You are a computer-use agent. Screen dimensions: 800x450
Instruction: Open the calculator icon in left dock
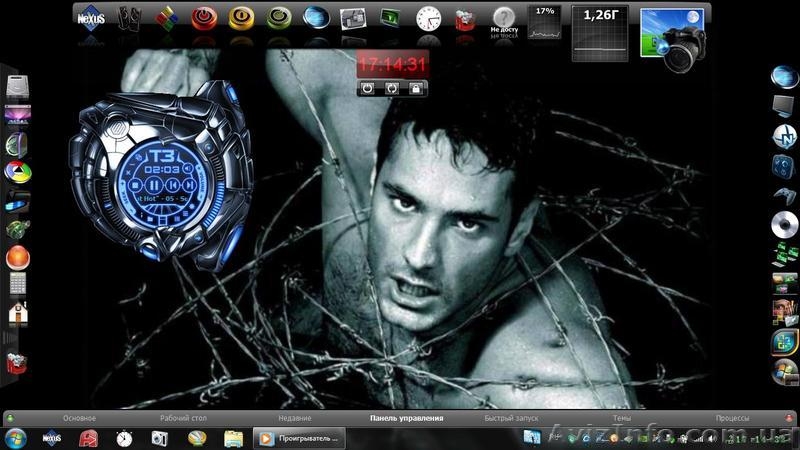18,283
